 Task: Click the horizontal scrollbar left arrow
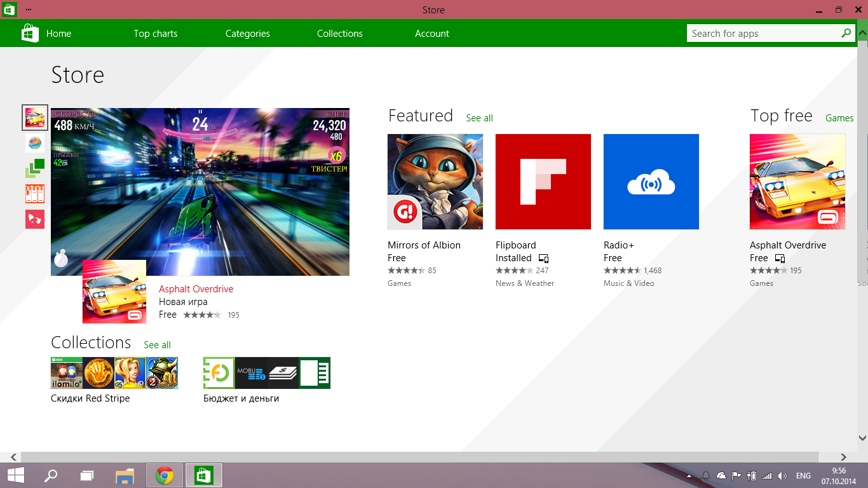(13, 457)
